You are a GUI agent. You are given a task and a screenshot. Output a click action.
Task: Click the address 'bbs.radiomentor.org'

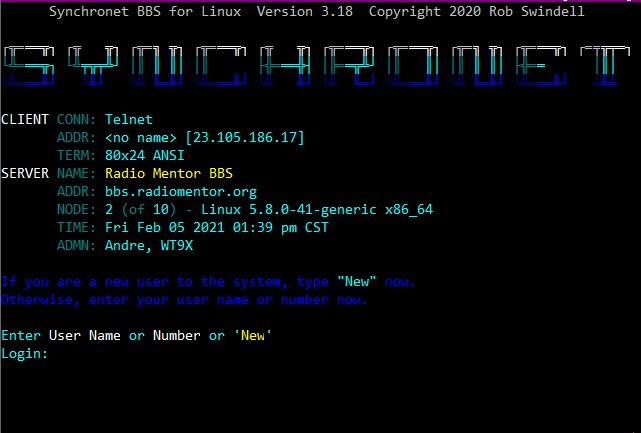click(x=181, y=191)
